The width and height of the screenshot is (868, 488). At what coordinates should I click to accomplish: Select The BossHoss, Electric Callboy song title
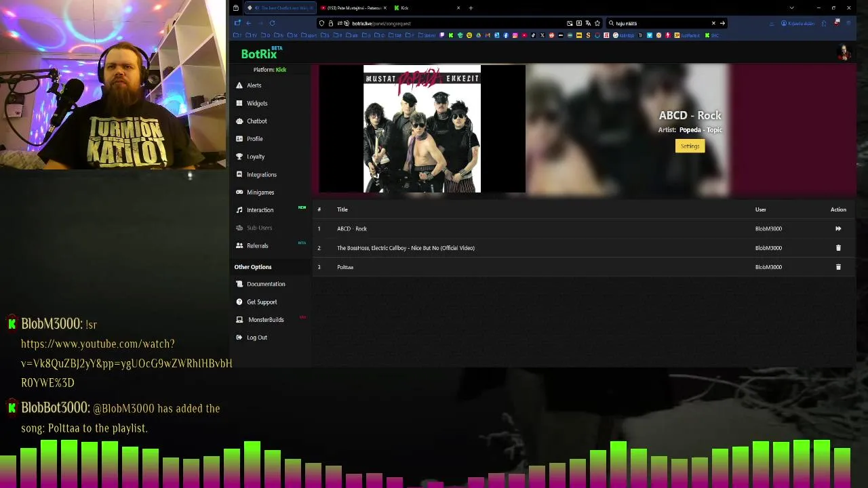[x=406, y=248]
